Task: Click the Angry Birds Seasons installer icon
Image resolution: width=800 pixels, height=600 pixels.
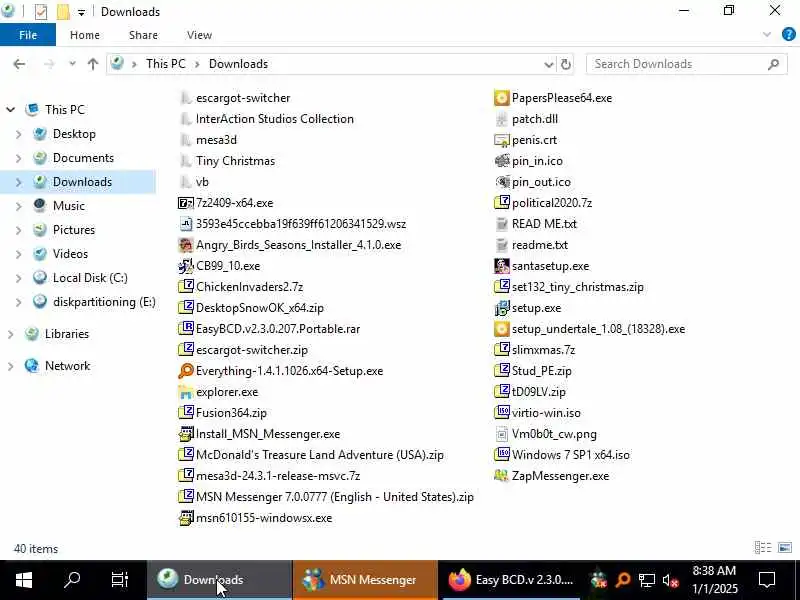Action: tap(186, 245)
